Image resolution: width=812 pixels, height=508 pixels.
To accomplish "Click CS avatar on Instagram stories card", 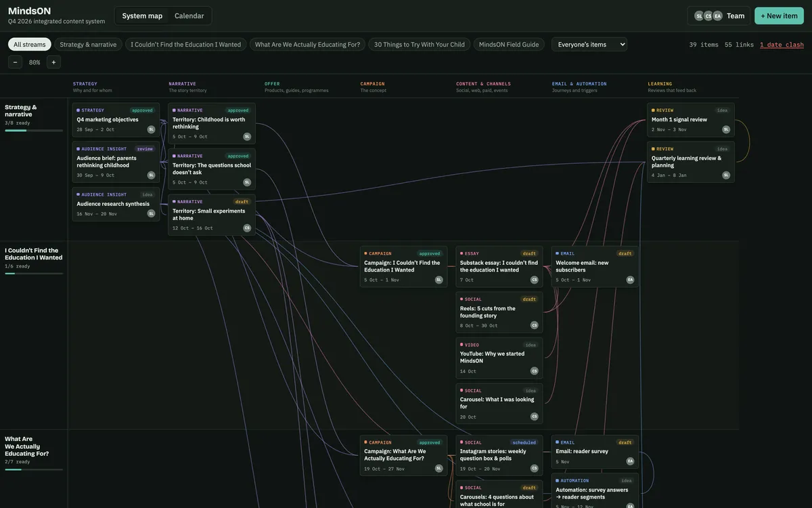I will (x=535, y=468).
